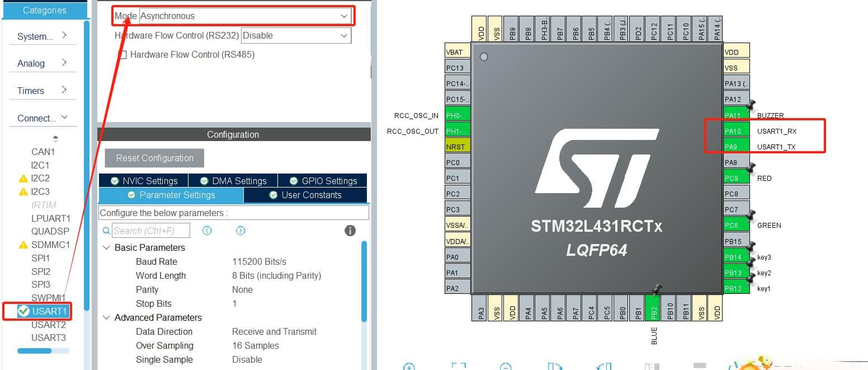Select CAN1 in the peripheral list

click(x=43, y=152)
